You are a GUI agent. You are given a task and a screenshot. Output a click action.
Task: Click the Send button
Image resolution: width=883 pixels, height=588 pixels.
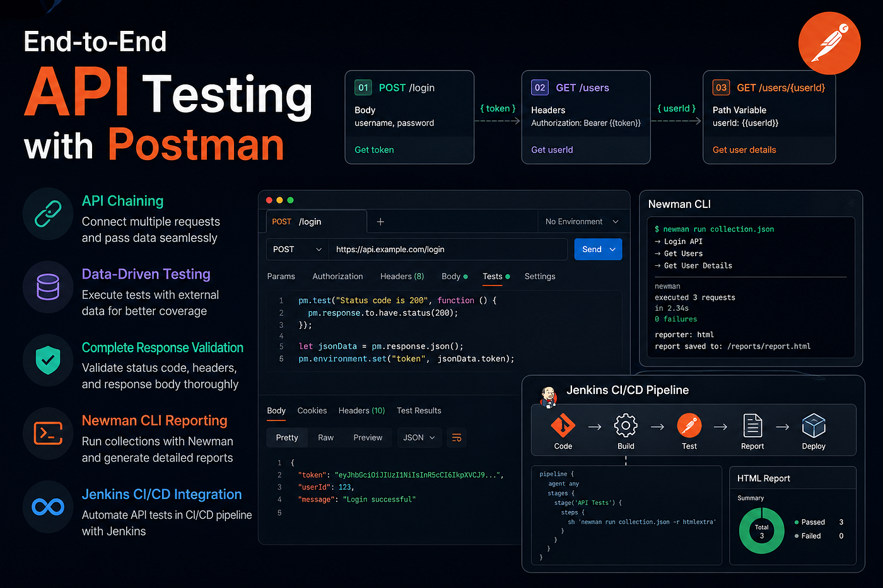tap(592, 250)
